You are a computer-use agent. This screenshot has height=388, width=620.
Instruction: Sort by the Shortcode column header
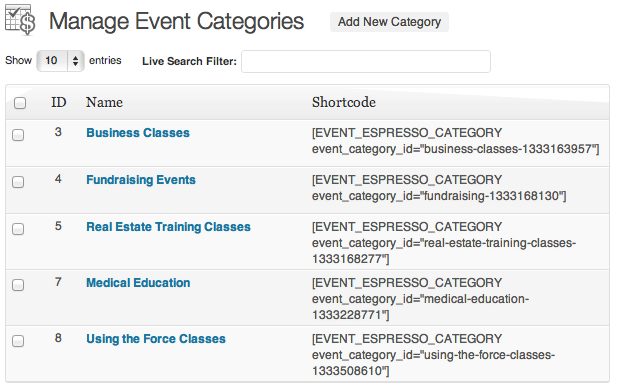point(344,102)
